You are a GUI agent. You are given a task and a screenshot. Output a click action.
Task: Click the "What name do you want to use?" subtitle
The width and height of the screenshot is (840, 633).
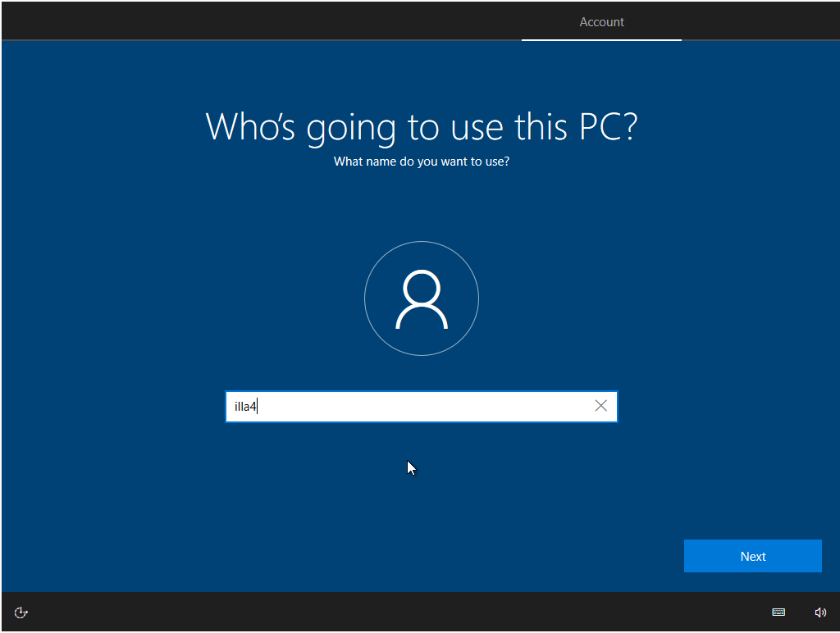pos(421,162)
